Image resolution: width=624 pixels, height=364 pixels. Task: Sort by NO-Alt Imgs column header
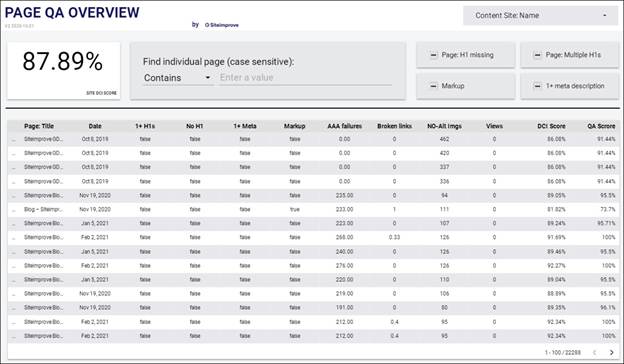point(444,126)
